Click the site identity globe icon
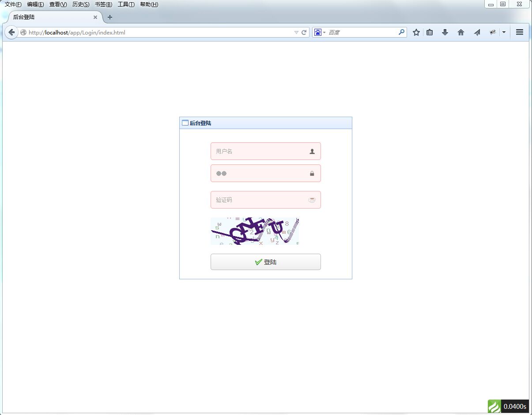 click(x=23, y=32)
